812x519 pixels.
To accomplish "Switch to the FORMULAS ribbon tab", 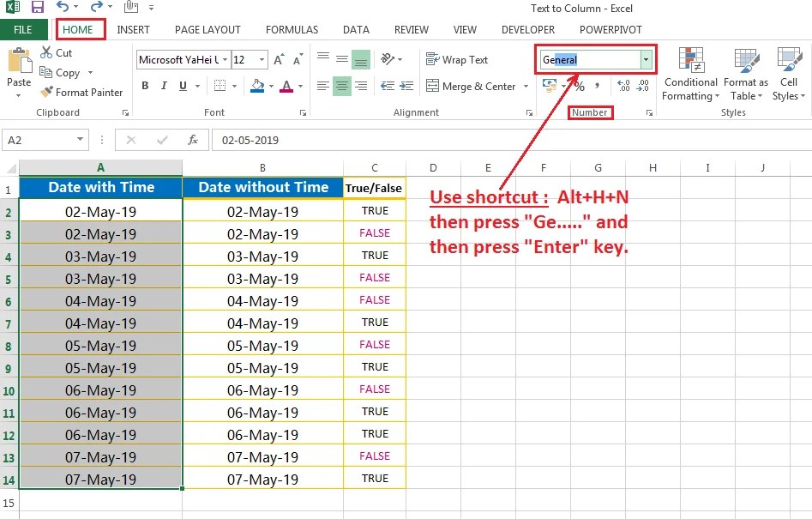I will [292, 29].
